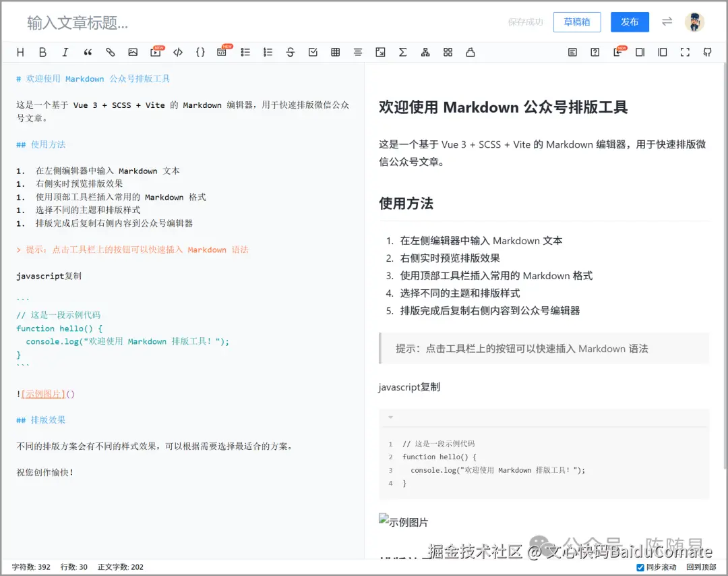
Task: Insert a task checklist
Action: (x=313, y=53)
